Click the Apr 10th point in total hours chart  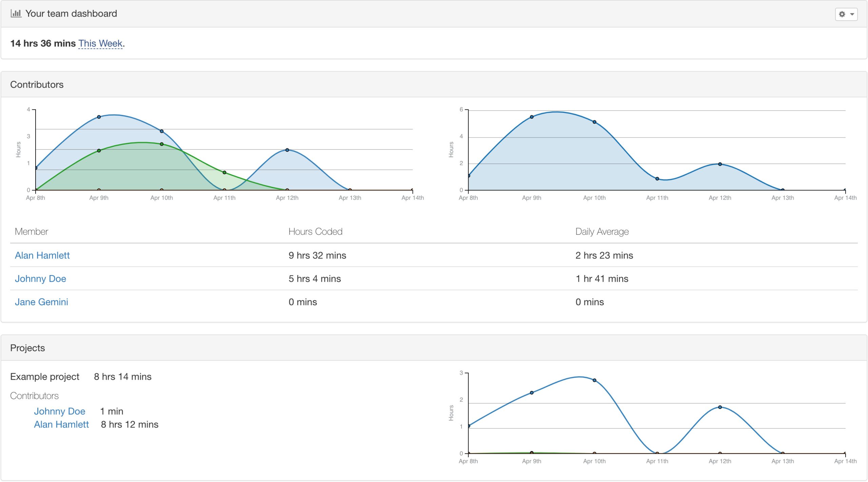[x=594, y=122]
